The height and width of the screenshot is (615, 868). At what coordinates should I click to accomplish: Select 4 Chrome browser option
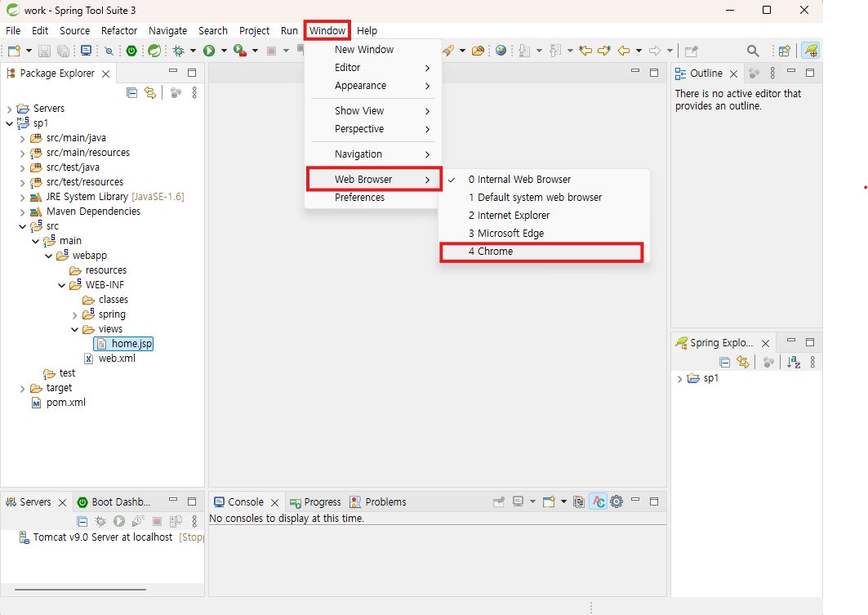pos(541,252)
